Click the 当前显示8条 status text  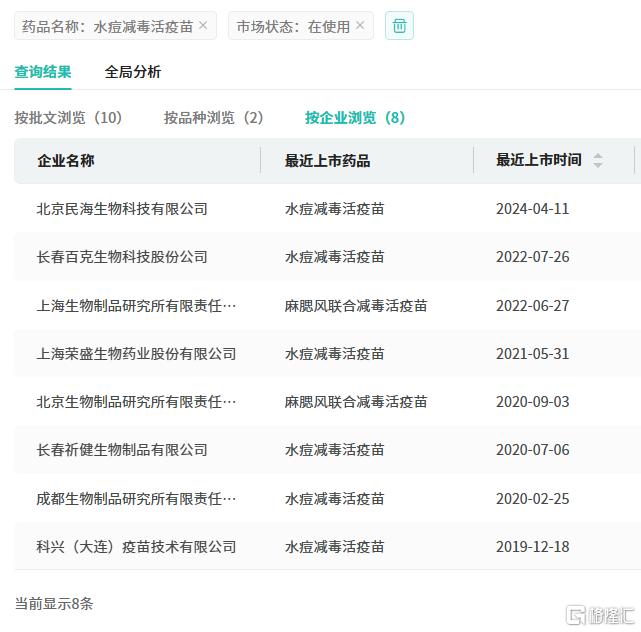[54, 604]
